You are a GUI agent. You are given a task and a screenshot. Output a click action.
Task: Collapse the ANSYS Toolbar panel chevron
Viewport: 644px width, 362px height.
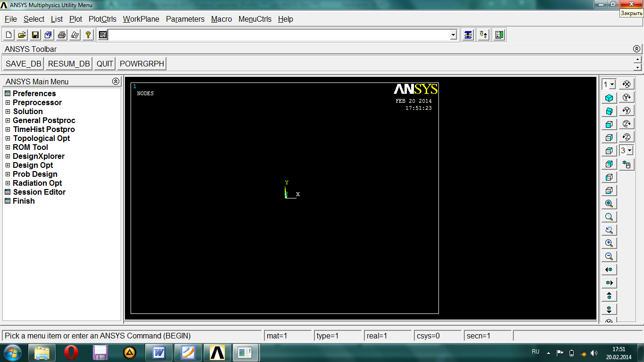636,49
